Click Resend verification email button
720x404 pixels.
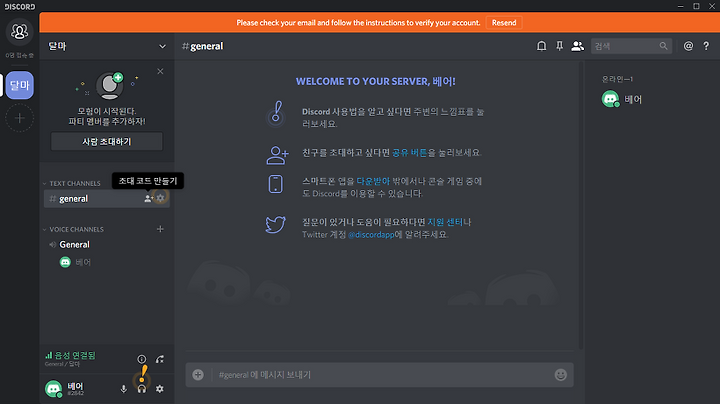(504, 22)
